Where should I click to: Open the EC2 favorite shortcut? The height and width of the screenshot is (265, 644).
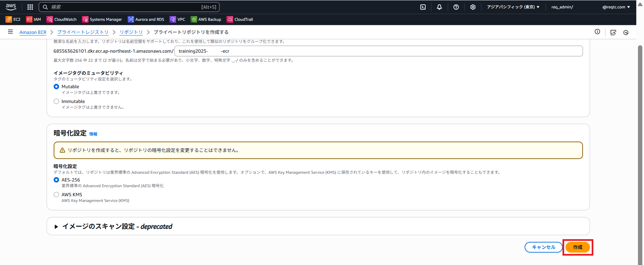point(13,19)
